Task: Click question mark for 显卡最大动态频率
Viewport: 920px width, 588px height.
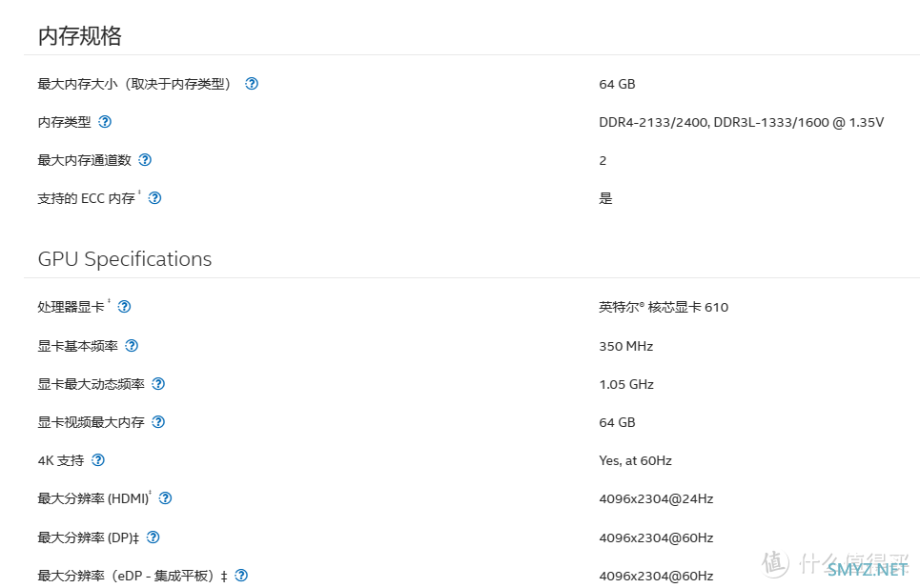Action: coord(158,384)
